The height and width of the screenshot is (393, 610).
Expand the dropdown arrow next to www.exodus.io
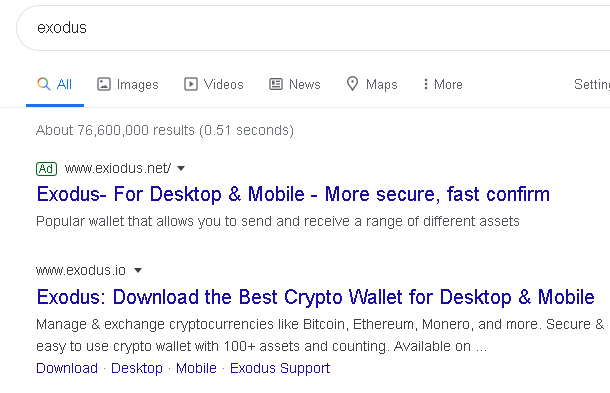pos(138,270)
